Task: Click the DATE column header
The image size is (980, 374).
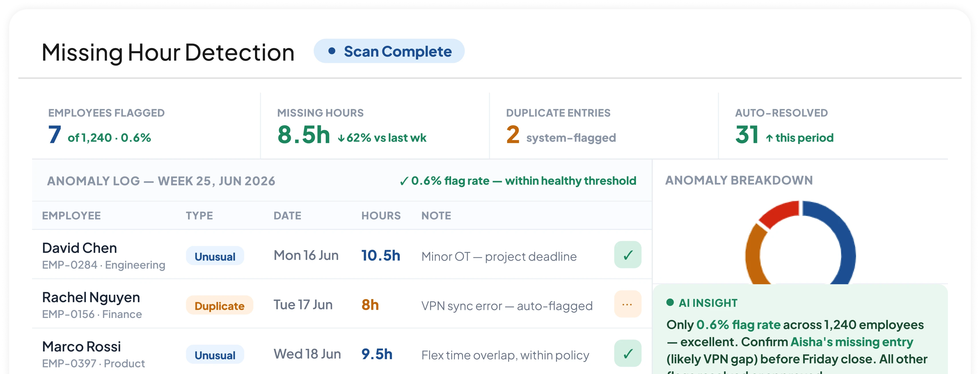Action: [x=287, y=216]
